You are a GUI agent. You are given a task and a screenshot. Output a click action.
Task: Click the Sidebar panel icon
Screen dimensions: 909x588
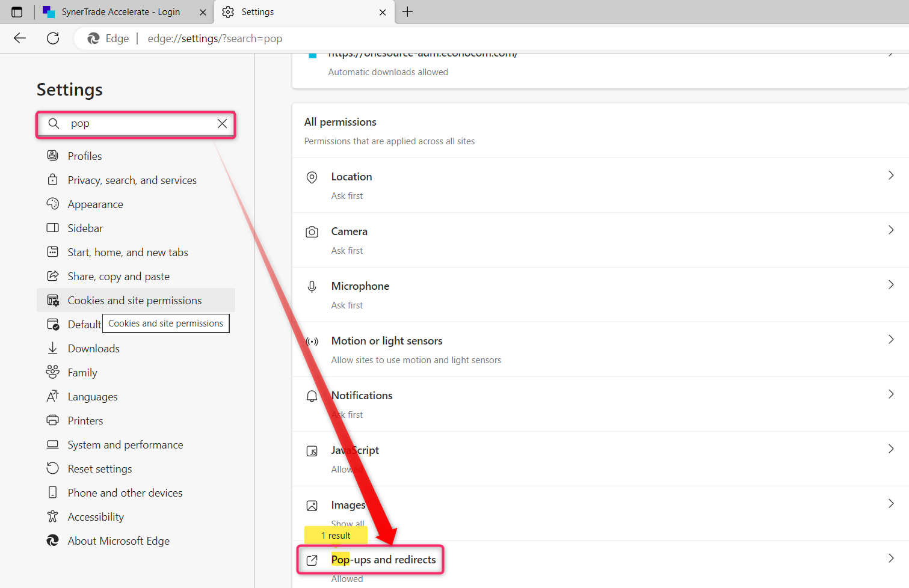click(x=53, y=228)
